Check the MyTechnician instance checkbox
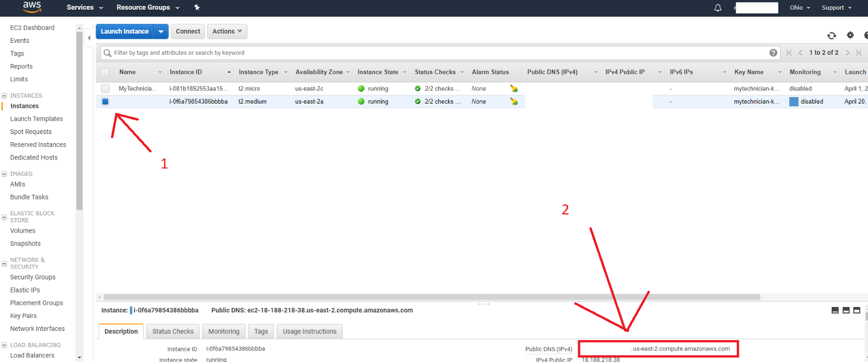Image resolution: width=868 pixels, height=364 pixels. pos(105,88)
